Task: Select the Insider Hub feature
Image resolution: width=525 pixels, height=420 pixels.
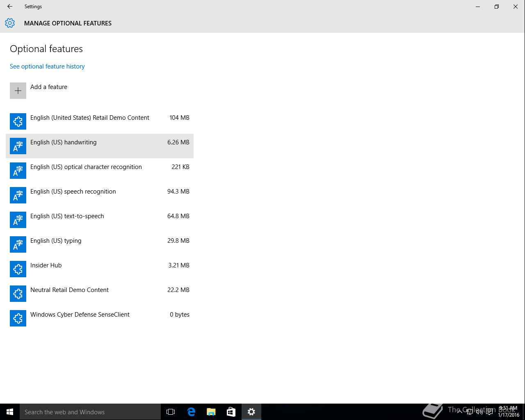Action: click(x=100, y=269)
